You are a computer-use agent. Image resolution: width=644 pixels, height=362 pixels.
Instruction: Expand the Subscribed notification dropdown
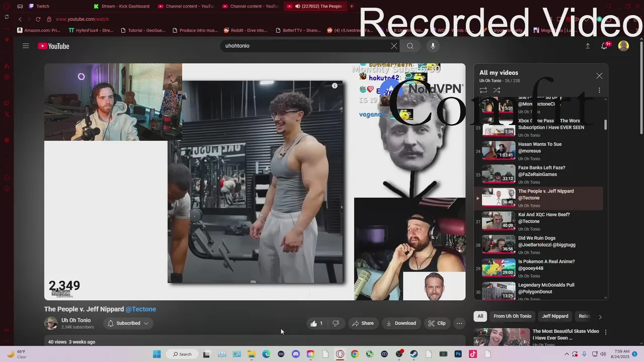point(128,323)
